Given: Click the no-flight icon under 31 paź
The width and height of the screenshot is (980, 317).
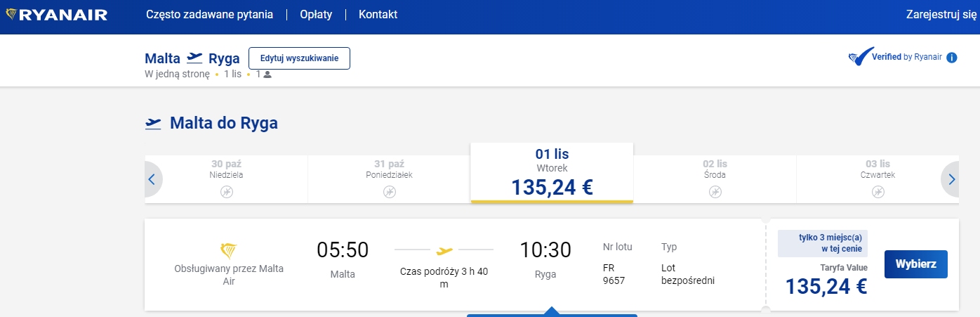Looking at the screenshot, I should point(389,191).
